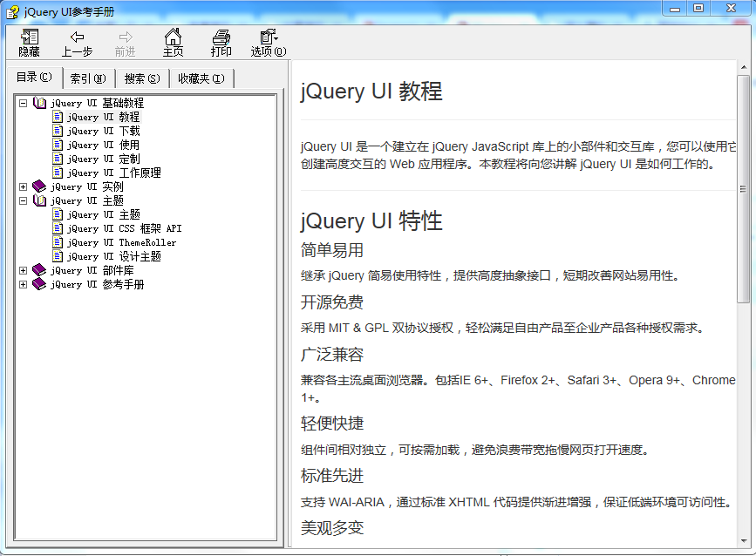
Task: Expand the jQuery UI 部件库 tree node
Action: tap(24, 270)
